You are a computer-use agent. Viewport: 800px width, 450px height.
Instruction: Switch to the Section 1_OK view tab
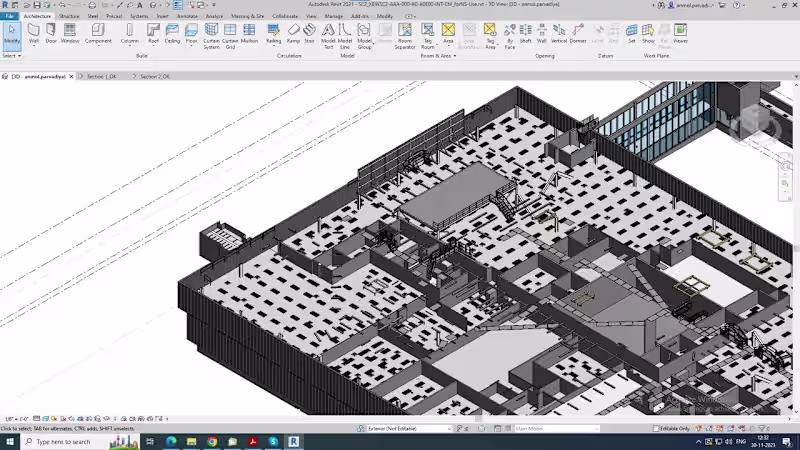[x=101, y=76]
